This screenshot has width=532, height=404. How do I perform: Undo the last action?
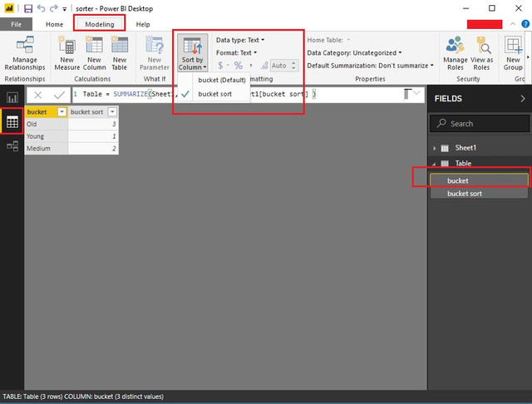[41, 8]
